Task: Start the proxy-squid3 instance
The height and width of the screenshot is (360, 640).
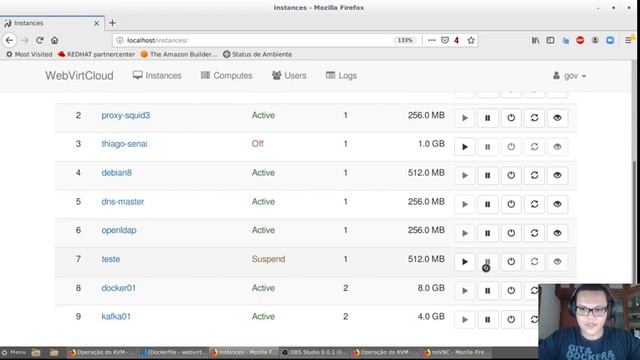Action: 464,118
